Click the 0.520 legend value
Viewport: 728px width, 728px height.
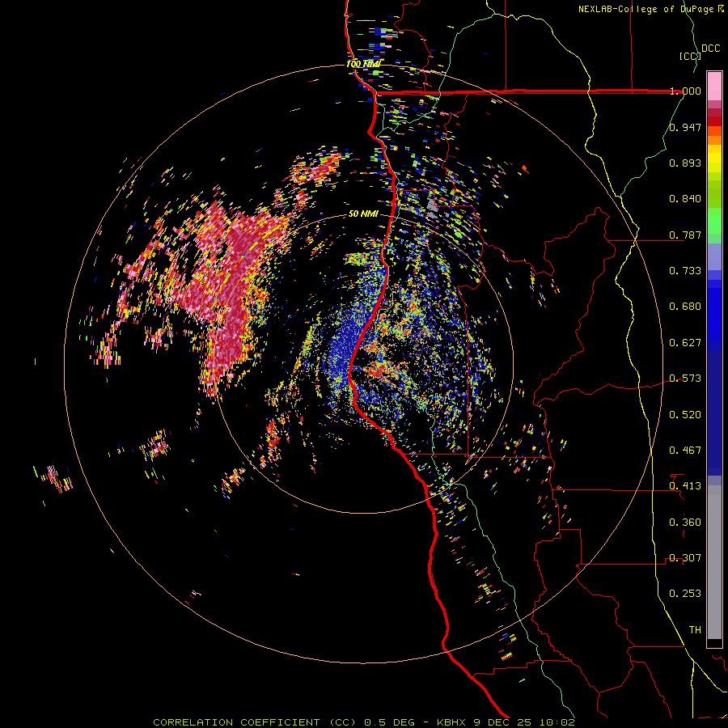pos(685,415)
